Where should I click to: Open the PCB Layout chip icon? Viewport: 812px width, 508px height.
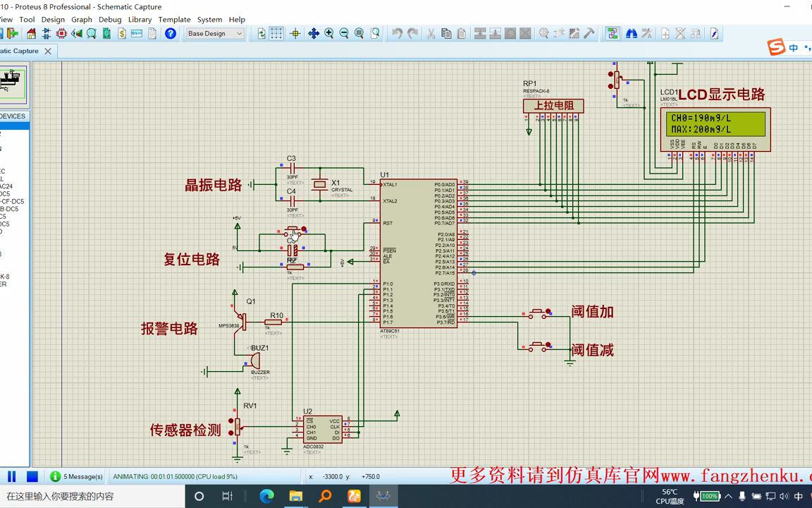(61, 33)
